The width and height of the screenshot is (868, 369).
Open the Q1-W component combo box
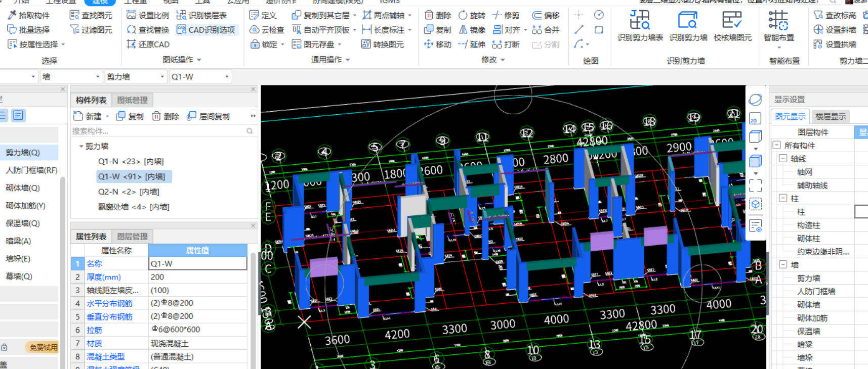pos(200,77)
